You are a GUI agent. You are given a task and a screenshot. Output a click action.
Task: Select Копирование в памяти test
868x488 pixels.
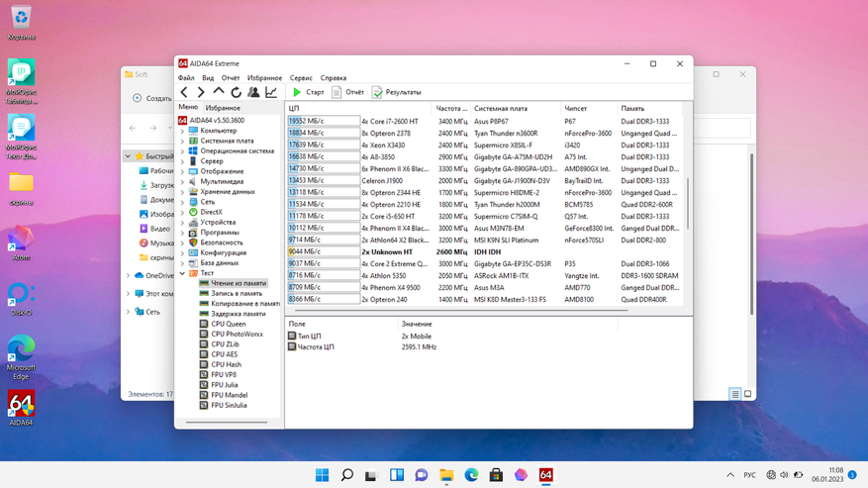[240, 304]
